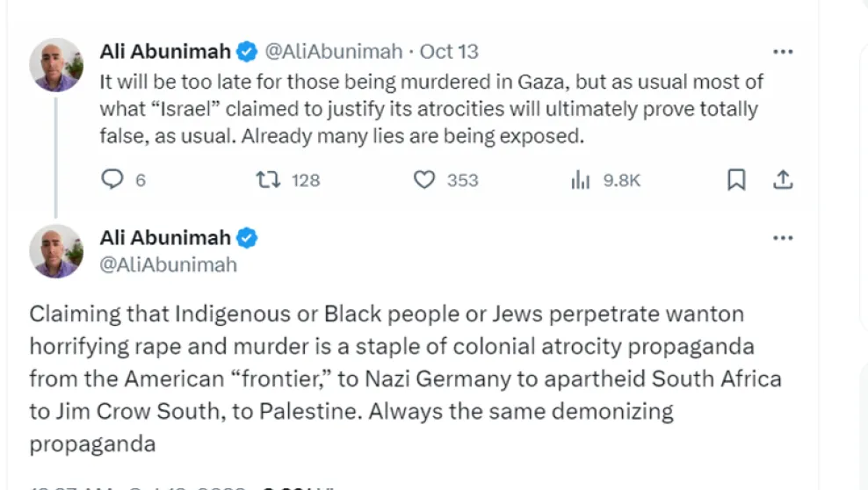Retweet the Oct 13 tweet
Image resolution: width=868 pixels, height=490 pixels.
[x=268, y=180]
